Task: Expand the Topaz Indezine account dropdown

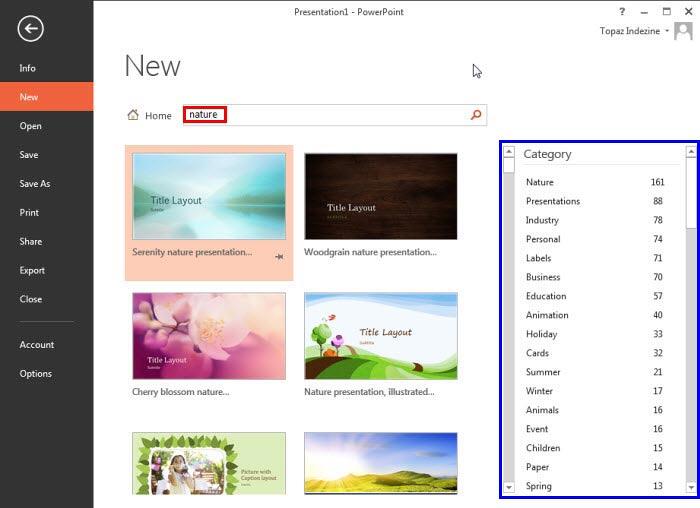Action: pos(667,32)
